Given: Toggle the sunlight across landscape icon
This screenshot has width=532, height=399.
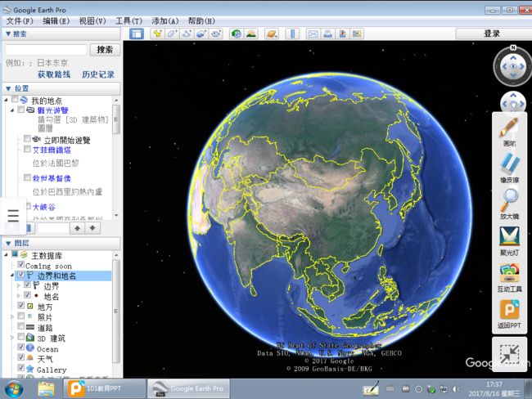Looking at the screenshot, I should (251, 34).
